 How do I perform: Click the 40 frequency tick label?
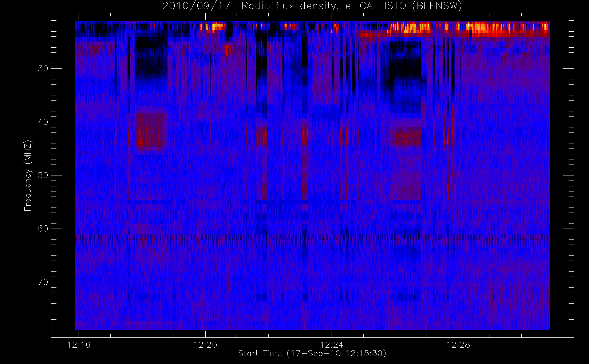43,122
